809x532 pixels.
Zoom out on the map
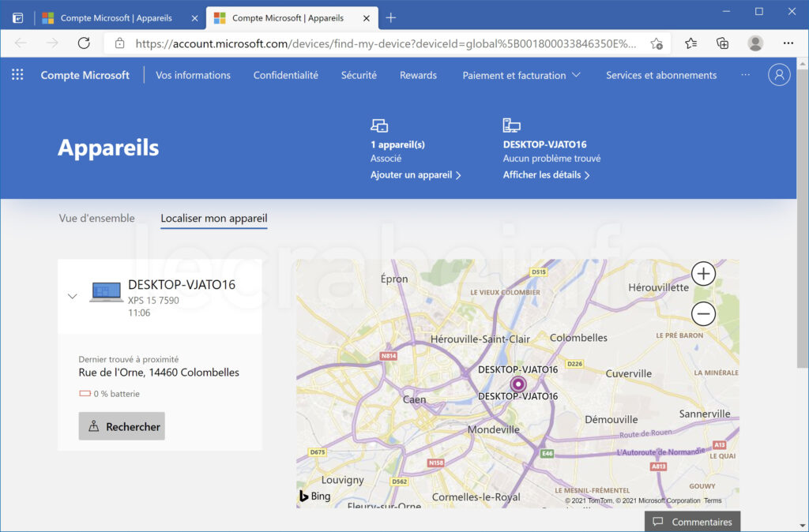703,313
